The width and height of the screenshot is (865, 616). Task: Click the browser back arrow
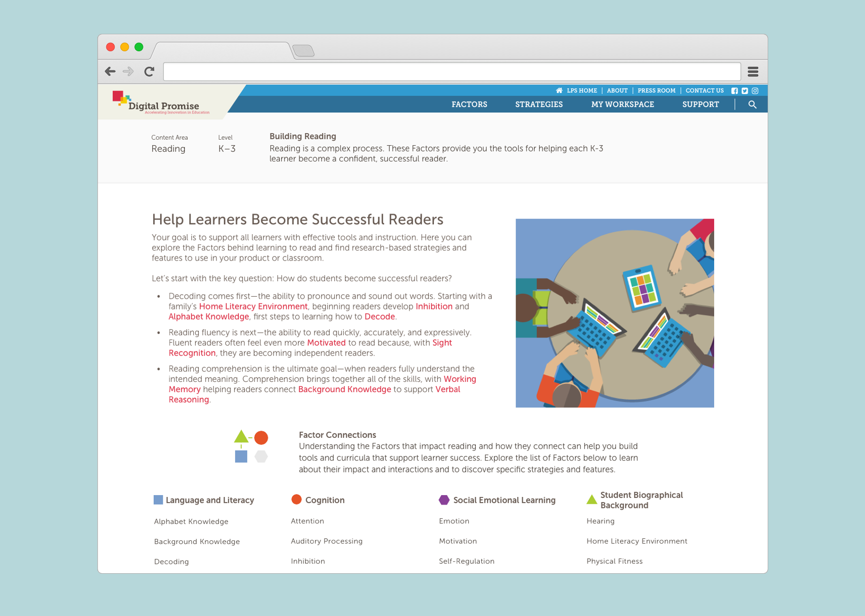(110, 71)
